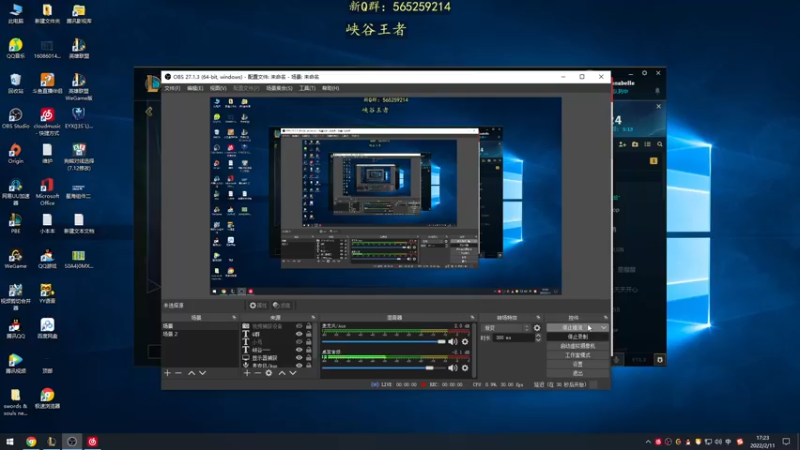Open Chrome from the taskbar
Screen dimensions: 800x450
(31, 441)
